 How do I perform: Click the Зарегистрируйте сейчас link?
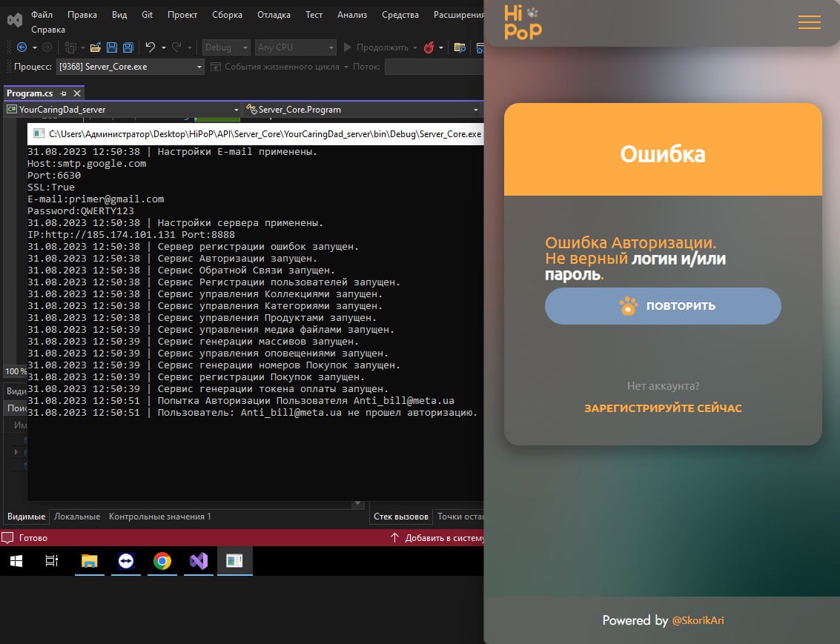tap(663, 408)
